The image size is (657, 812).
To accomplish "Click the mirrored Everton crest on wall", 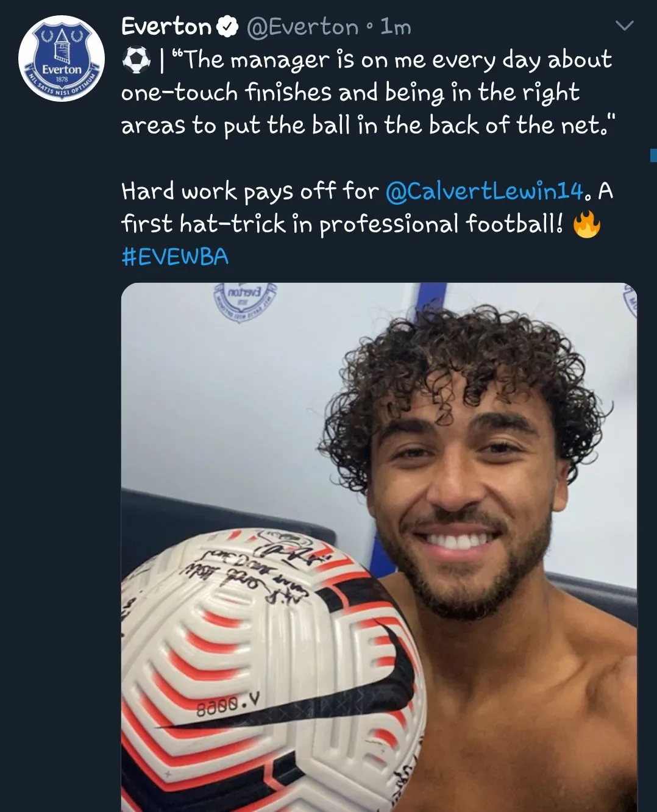I will (244, 297).
